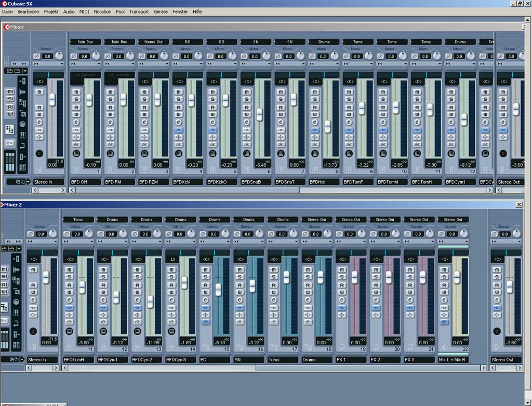The width and height of the screenshot is (532, 406).
Task: Open the Pool menu
Action: click(x=120, y=11)
